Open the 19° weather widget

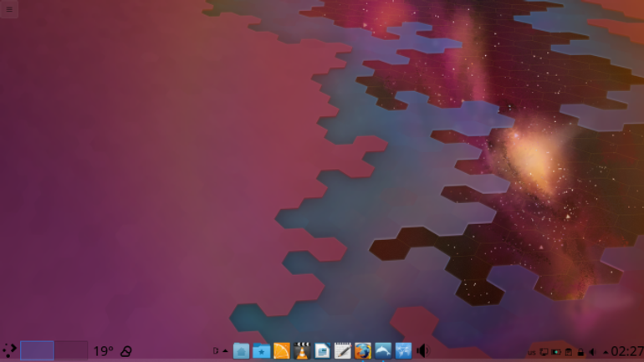[103, 351]
